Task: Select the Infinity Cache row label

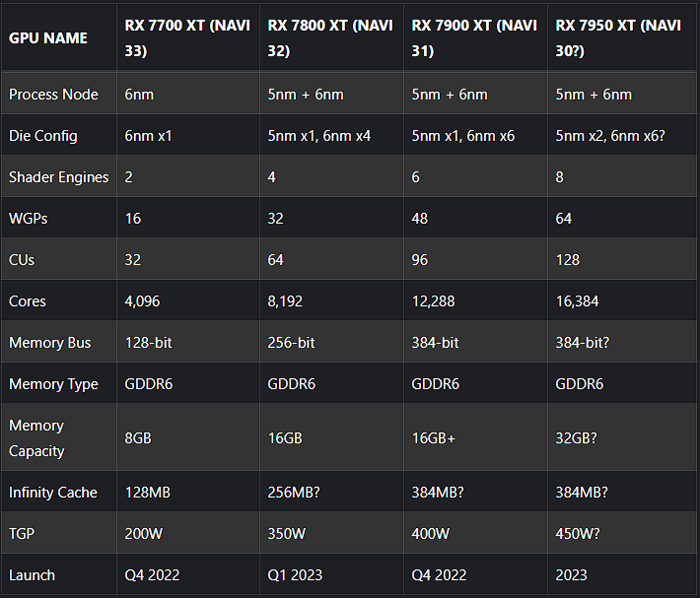Action: pyautogui.click(x=53, y=492)
